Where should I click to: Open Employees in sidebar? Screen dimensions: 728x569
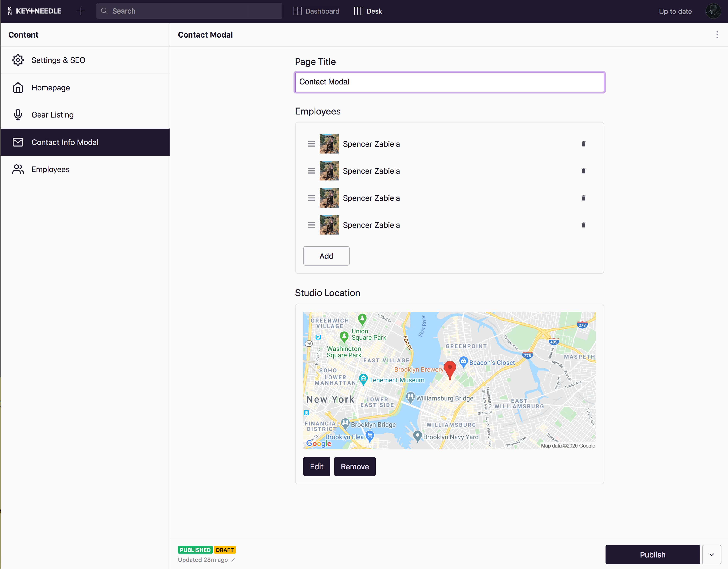pyautogui.click(x=85, y=169)
